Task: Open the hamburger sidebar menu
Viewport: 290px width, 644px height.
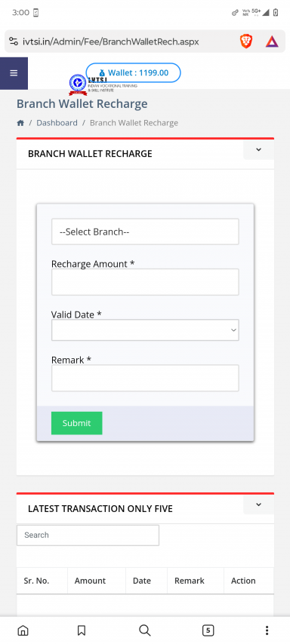Action: click(14, 73)
